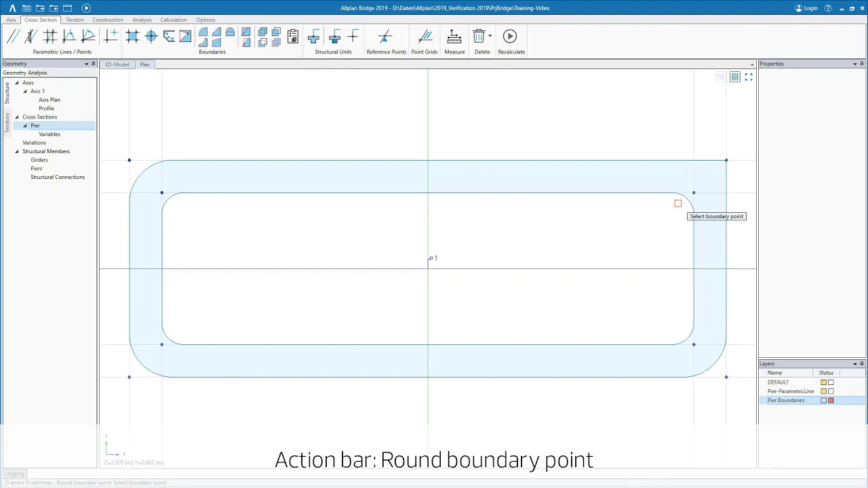Open the Construction ribbon tab
This screenshot has width=868, height=488.
108,20
